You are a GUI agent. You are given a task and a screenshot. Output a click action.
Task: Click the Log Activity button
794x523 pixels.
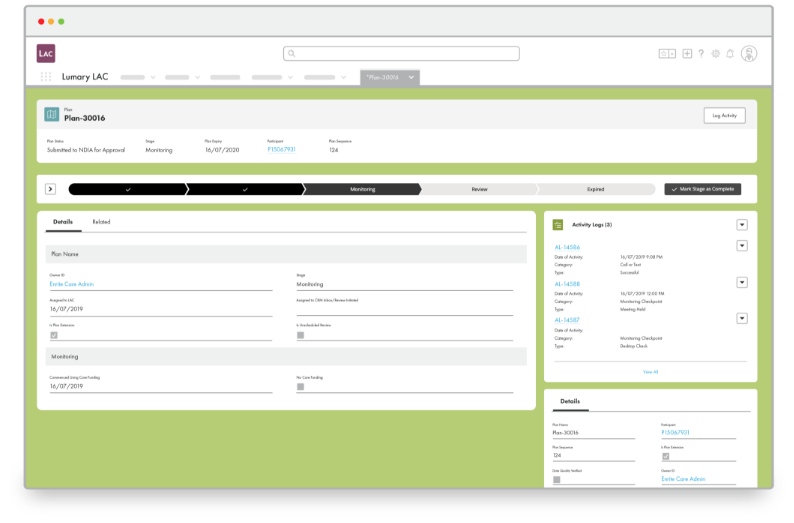click(x=724, y=115)
